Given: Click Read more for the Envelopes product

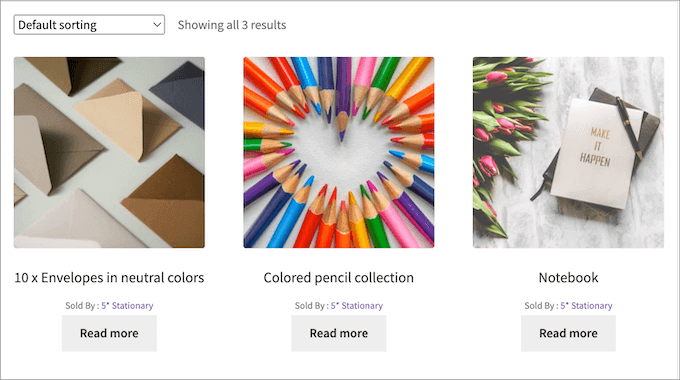Looking at the screenshot, I should (109, 333).
